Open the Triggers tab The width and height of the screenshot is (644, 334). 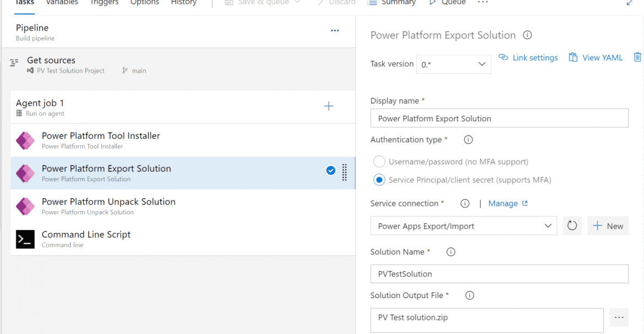pos(103,2)
